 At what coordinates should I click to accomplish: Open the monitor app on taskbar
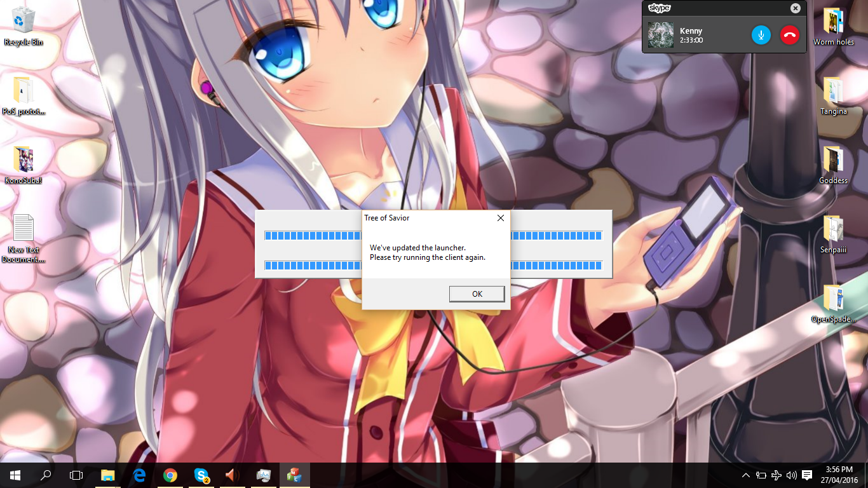[x=263, y=475]
